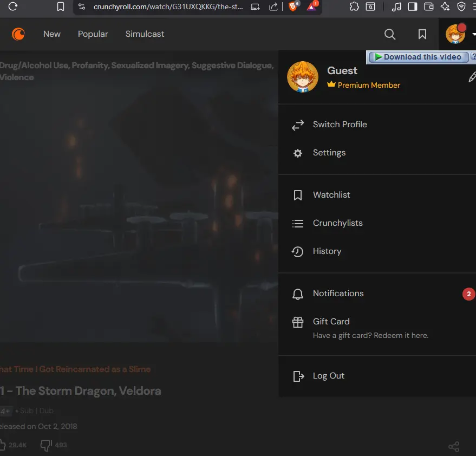Choose Switch Profile
The width and height of the screenshot is (476, 456).
(x=377, y=125)
